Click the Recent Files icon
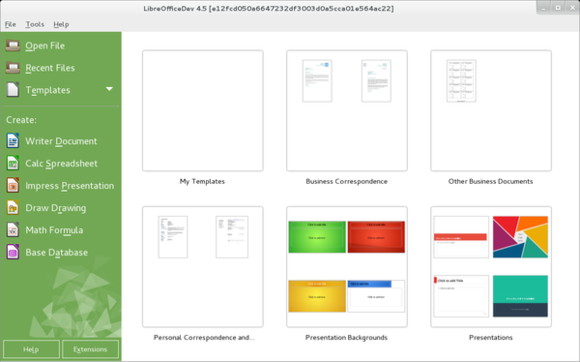 pos(13,68)
